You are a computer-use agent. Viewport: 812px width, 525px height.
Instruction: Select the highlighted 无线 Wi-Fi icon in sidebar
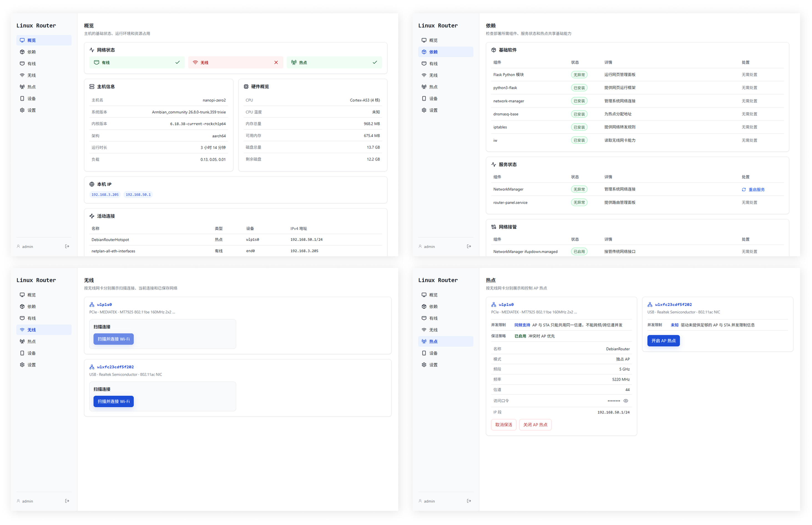22,330
